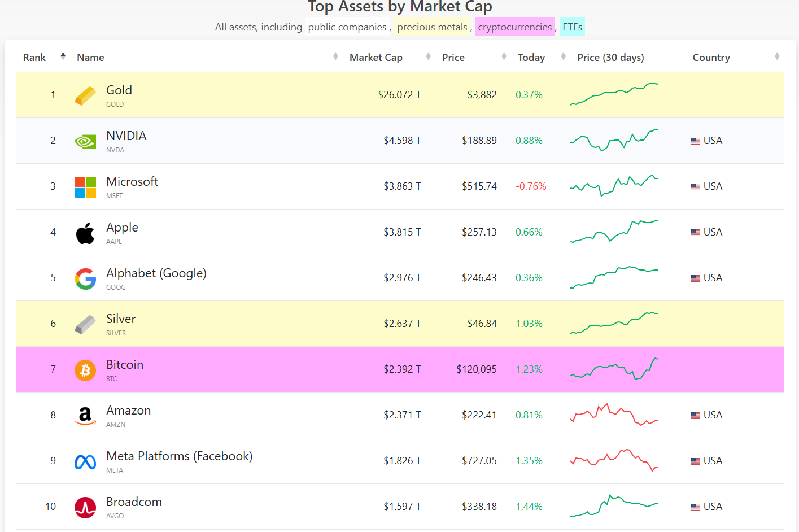Click the Apple logo icon

tap(85, 233)
